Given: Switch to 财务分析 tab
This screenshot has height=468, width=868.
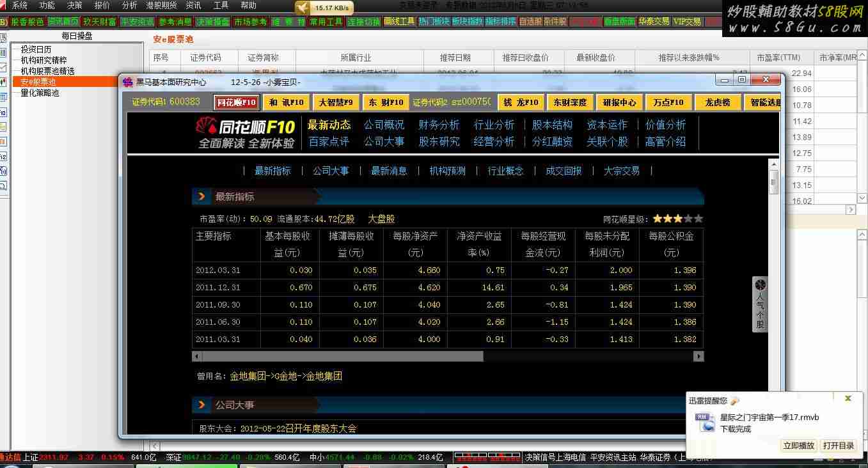Looking at the screenshot, I should pos(439,125).
